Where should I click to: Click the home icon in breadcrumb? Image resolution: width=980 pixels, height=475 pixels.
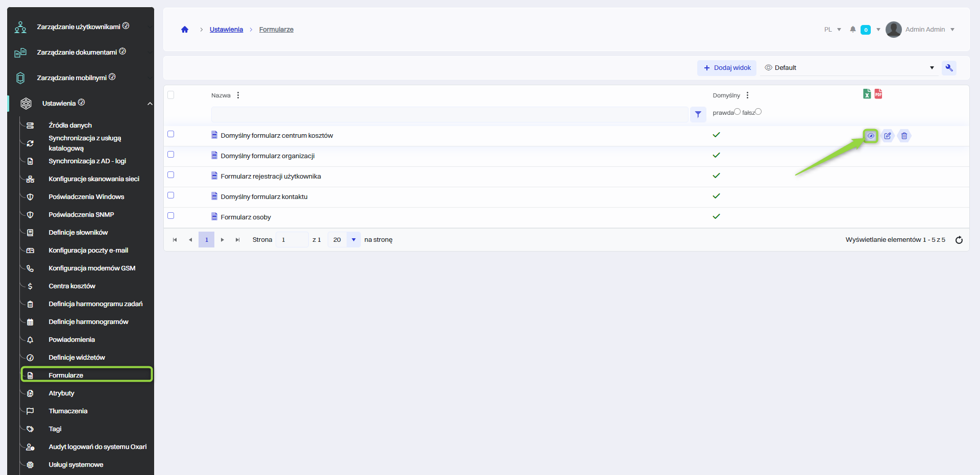pyautogui.click(x=185, y=30)
